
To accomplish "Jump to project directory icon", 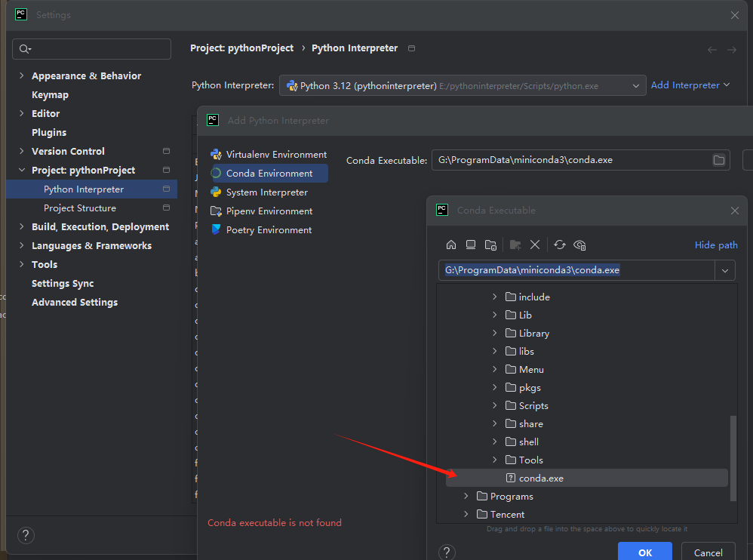I will 490,245.
